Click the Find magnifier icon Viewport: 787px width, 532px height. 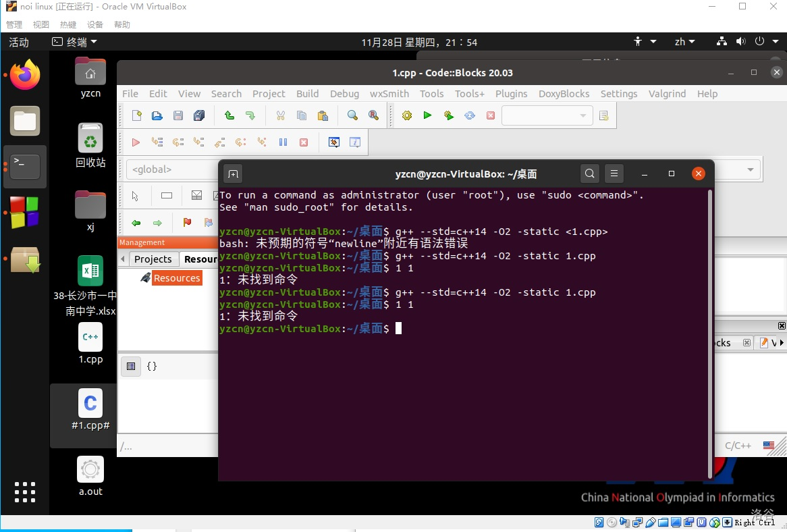click(x=352, y=115)
